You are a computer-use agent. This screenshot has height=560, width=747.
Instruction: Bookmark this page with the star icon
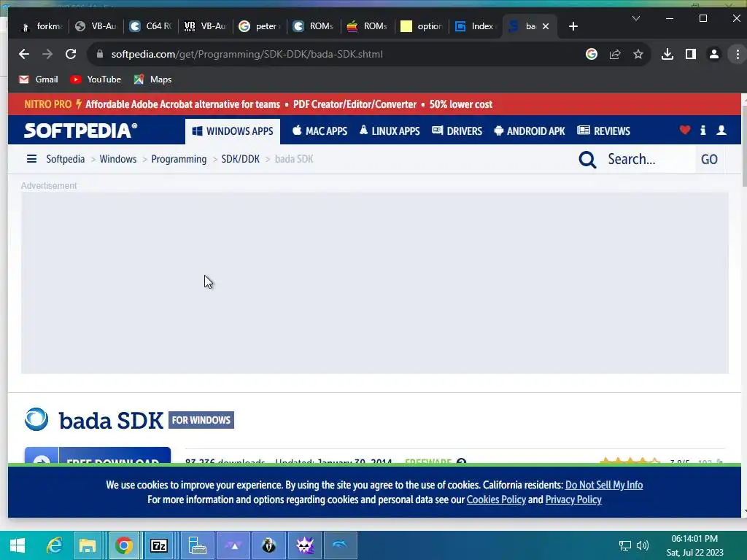(x=638, y=54)
